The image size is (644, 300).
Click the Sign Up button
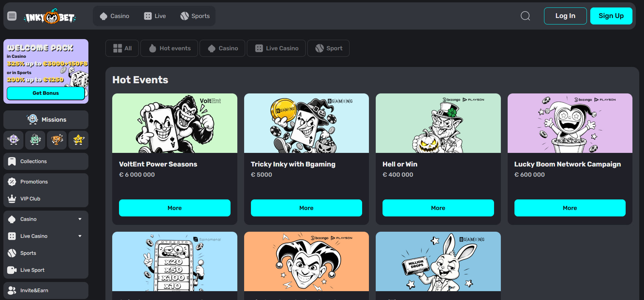tap(611, 16)
